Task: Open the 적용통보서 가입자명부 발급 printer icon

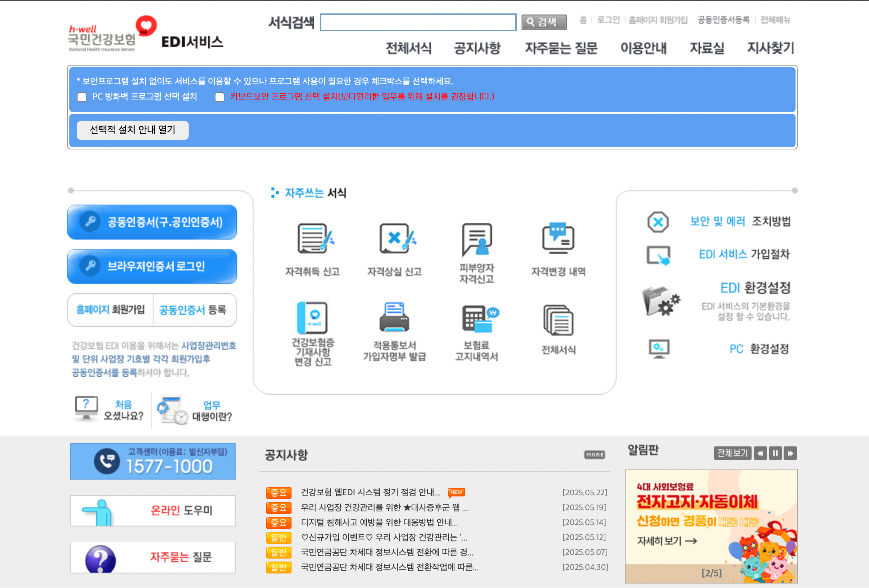Action: pos(394,318)
